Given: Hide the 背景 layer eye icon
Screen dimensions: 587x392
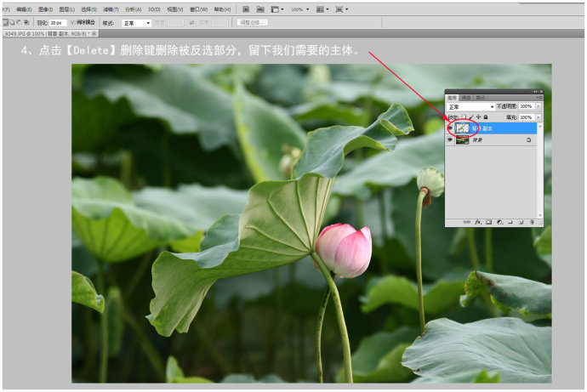Looking at the screenshot, I should 450,140.
